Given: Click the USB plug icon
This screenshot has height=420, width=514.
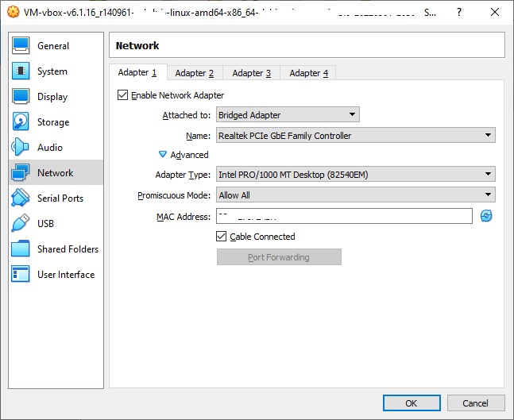Looking at the screenshot, I should pyautogui.click(x=21, y=223).
